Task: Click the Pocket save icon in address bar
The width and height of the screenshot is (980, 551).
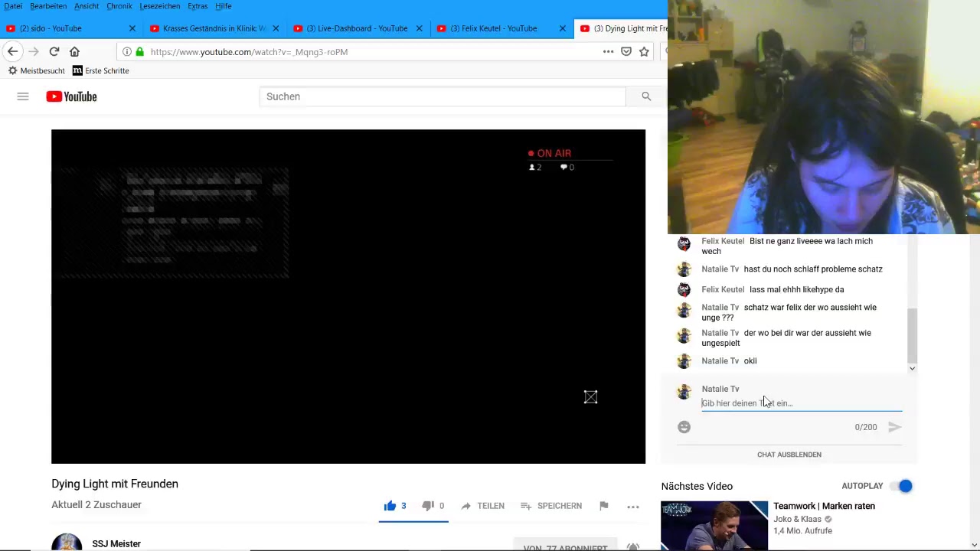Action: [626, 51]
